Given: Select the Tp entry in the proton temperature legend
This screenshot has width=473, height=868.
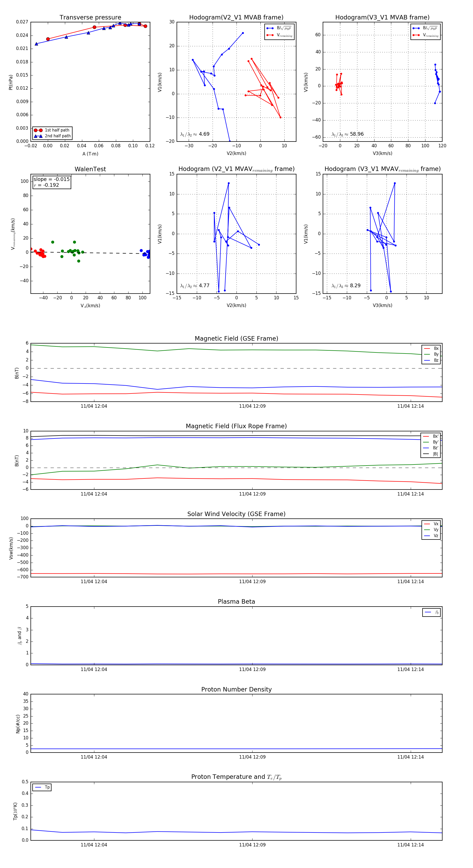Looking at the screenshot, I should coord(42,788).
